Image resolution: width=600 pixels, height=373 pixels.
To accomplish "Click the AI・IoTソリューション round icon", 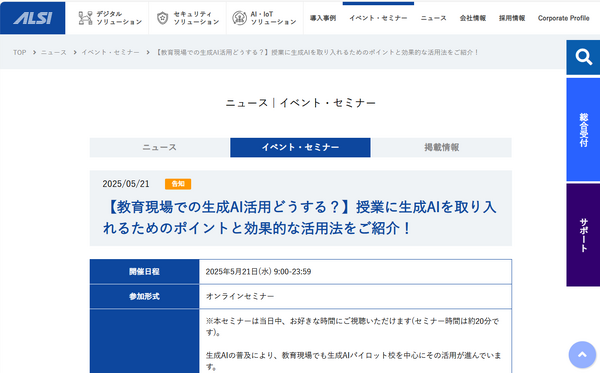I will pos(240,18).
